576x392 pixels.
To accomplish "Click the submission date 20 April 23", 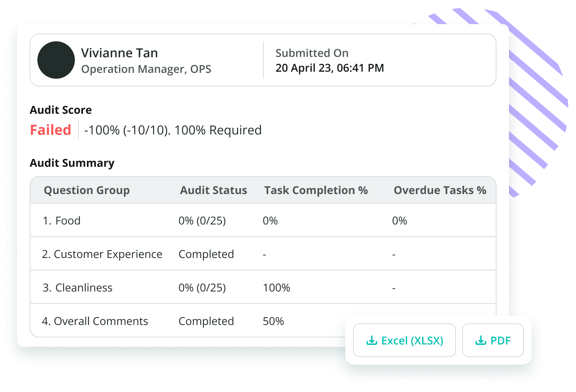I will (329, 68).
